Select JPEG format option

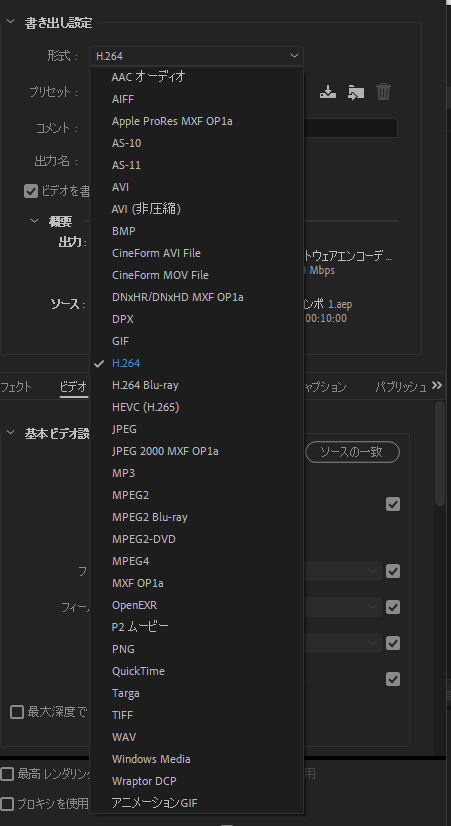[196, 429]
